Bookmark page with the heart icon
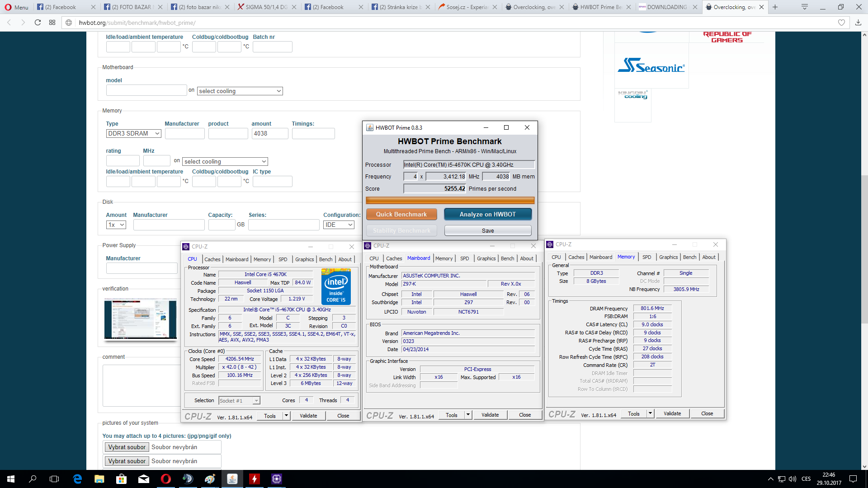 [841, 23]
